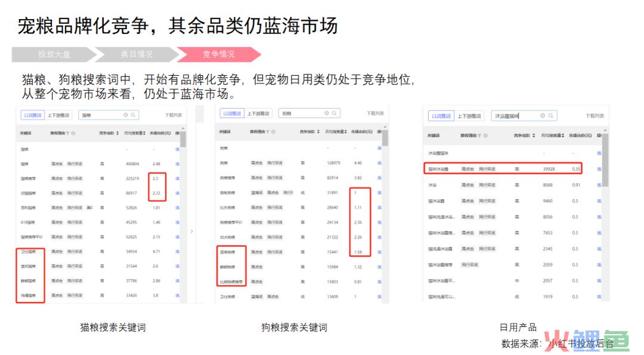This screenshot has width=644, height=355.
Task: Click the 推荐理由 info icon in cat food panel
Action: 73,133
